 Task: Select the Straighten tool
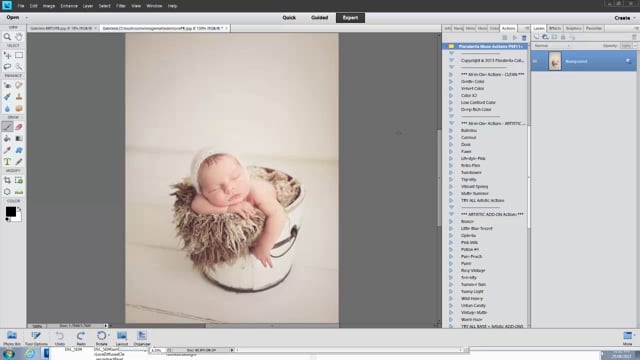19,191
